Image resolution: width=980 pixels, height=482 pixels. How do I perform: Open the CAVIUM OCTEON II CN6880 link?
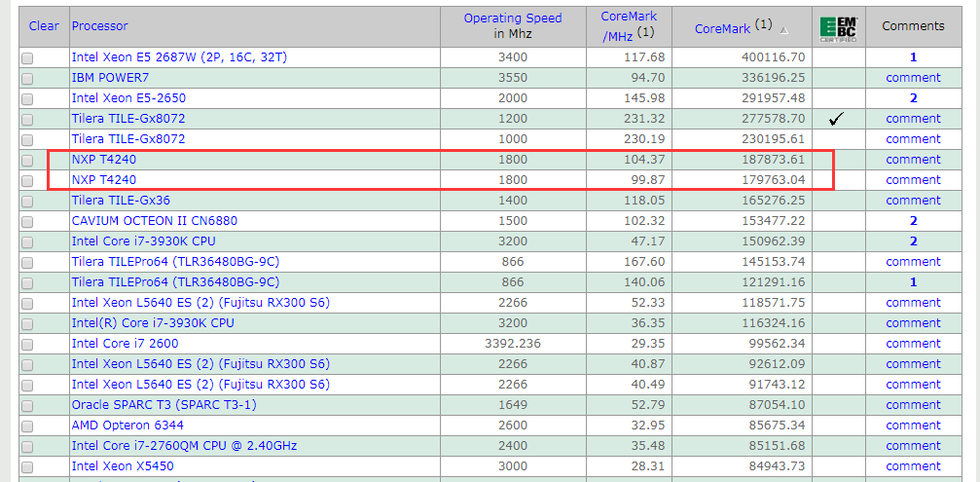coord(155,221)
